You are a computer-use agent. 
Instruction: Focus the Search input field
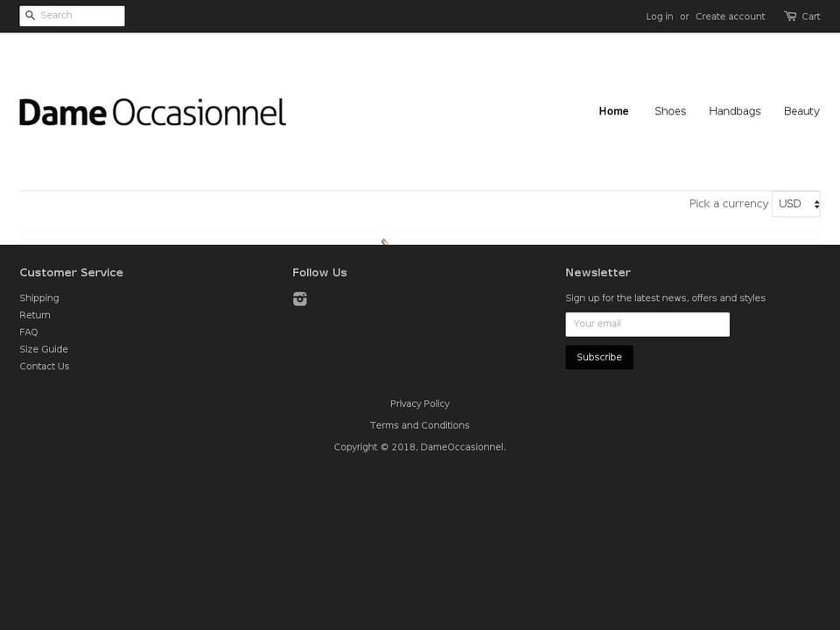click(72, 16)
